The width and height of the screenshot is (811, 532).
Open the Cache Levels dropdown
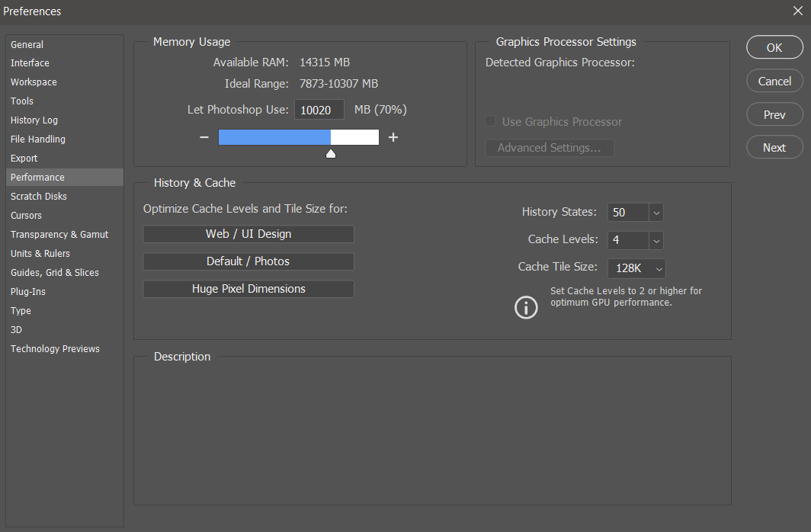(x=656, y=240)
